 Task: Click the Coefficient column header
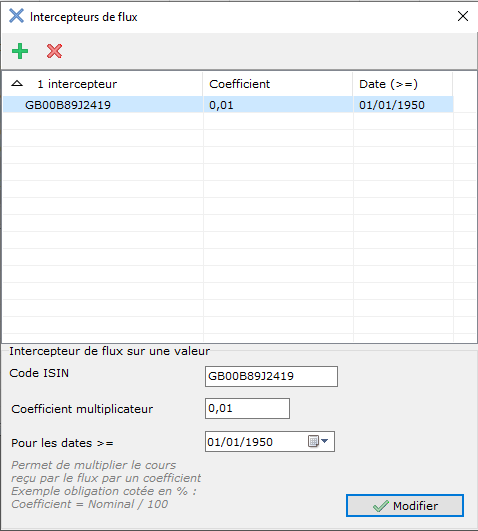(x=278, y=84)
